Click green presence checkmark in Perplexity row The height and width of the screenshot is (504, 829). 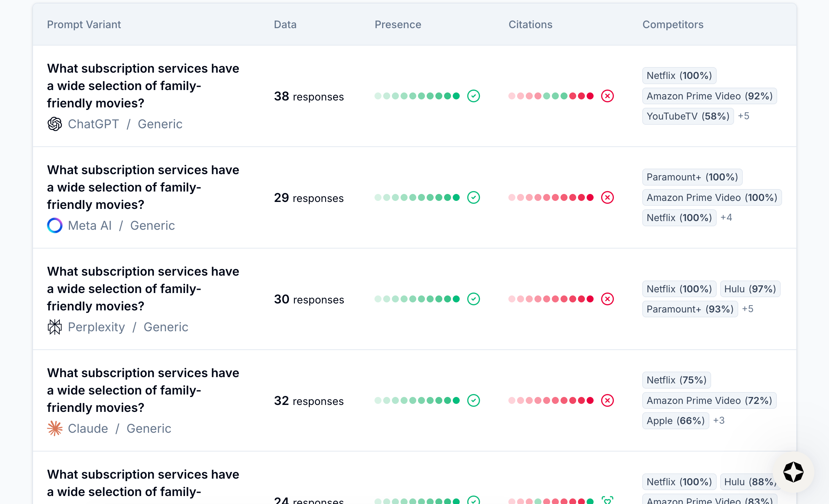(x=473, y=299)
